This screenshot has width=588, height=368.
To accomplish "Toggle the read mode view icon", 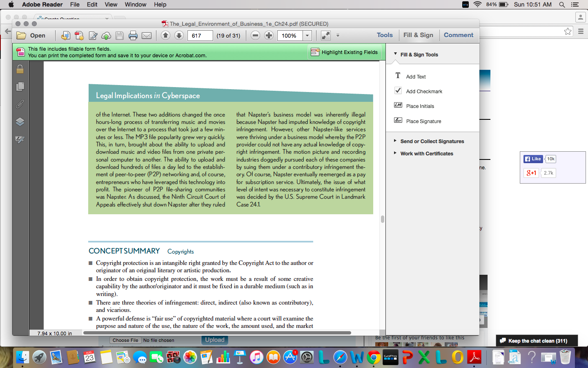I will [325, 36].
